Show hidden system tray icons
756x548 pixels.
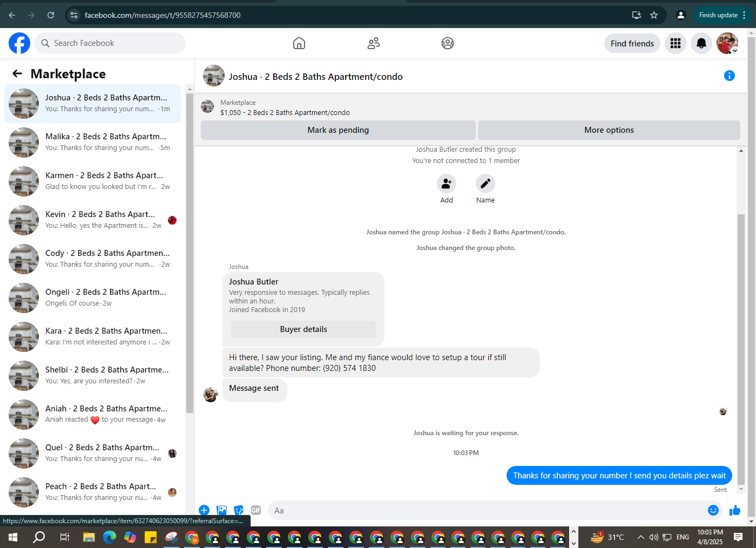(640, 537)
